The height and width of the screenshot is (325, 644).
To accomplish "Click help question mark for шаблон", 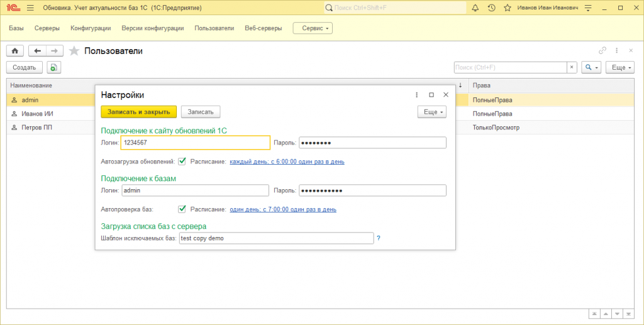I will click(378, 238).
